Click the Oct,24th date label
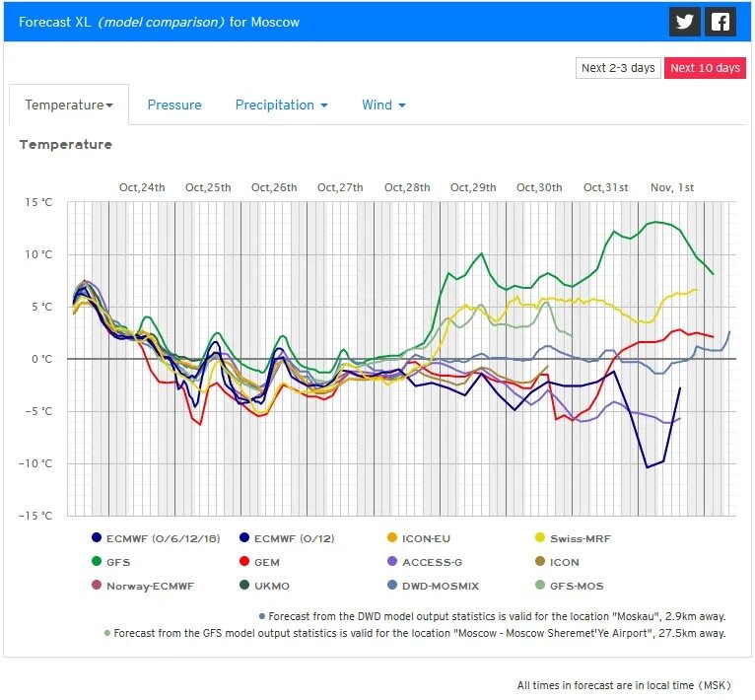 (142, 187)
